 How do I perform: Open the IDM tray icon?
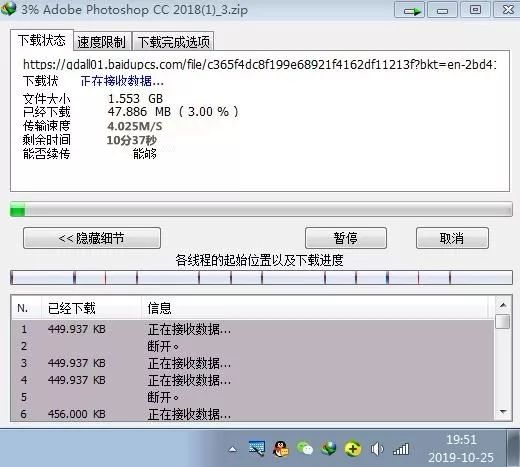[x=329, y=448]
